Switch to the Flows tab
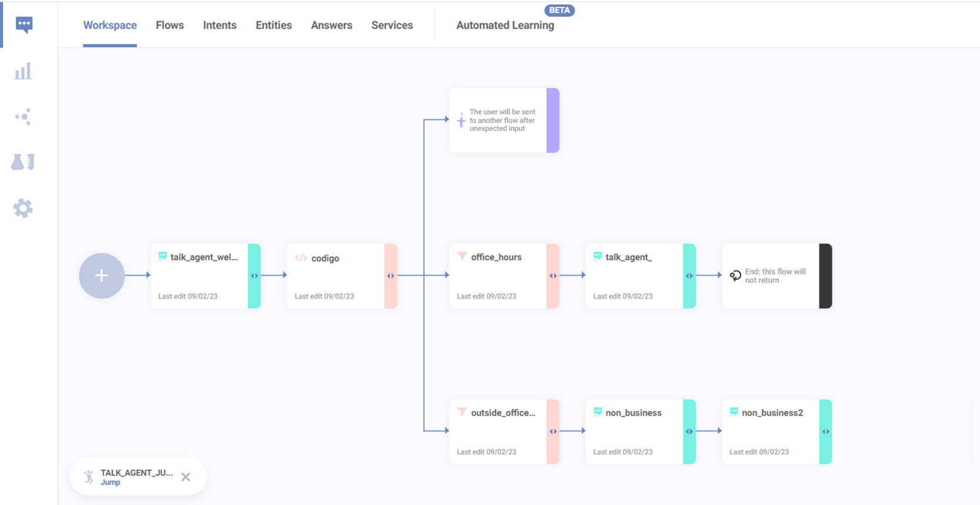This screenshot has height=505, width=980. click(170, 25)
